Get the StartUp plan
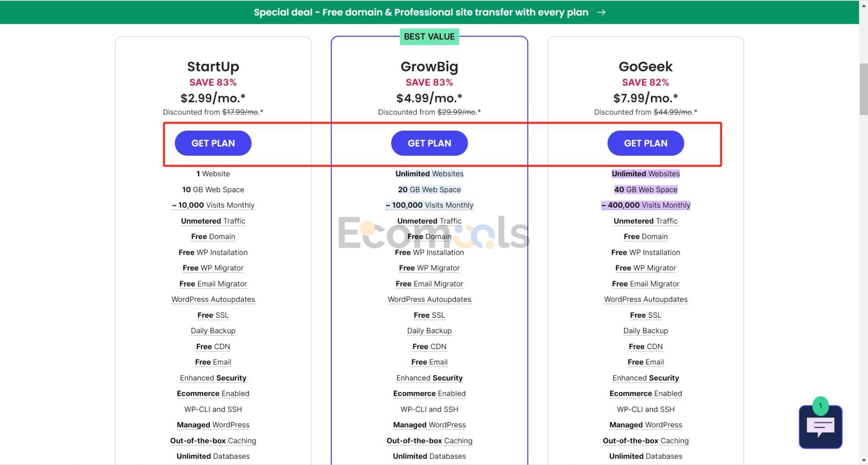The width and height of the screenshot is (868, 465). click(213, 143)
